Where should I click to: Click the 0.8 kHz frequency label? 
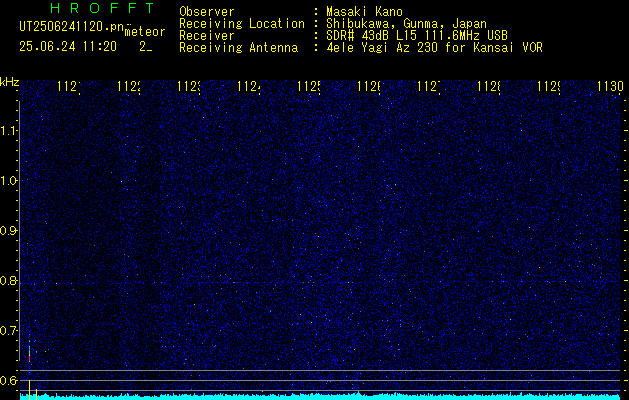[9, 280]
